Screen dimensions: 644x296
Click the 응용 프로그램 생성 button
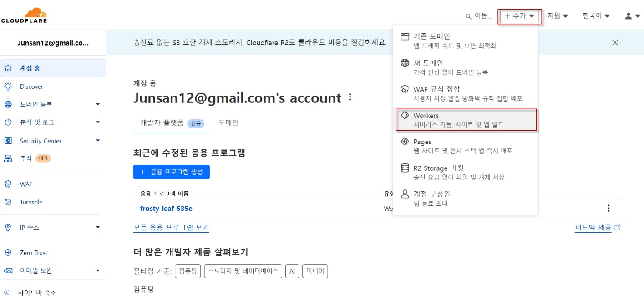pos(171,172)
